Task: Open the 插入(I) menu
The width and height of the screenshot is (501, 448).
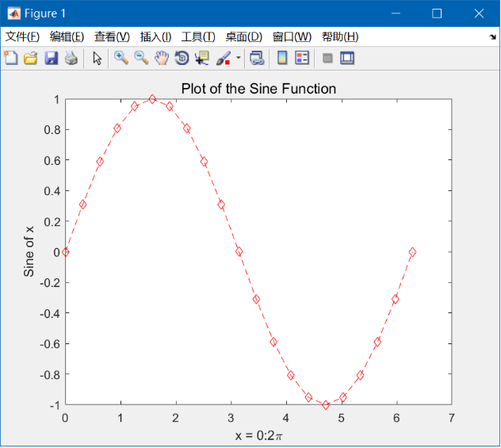Action: click(155, 36)
